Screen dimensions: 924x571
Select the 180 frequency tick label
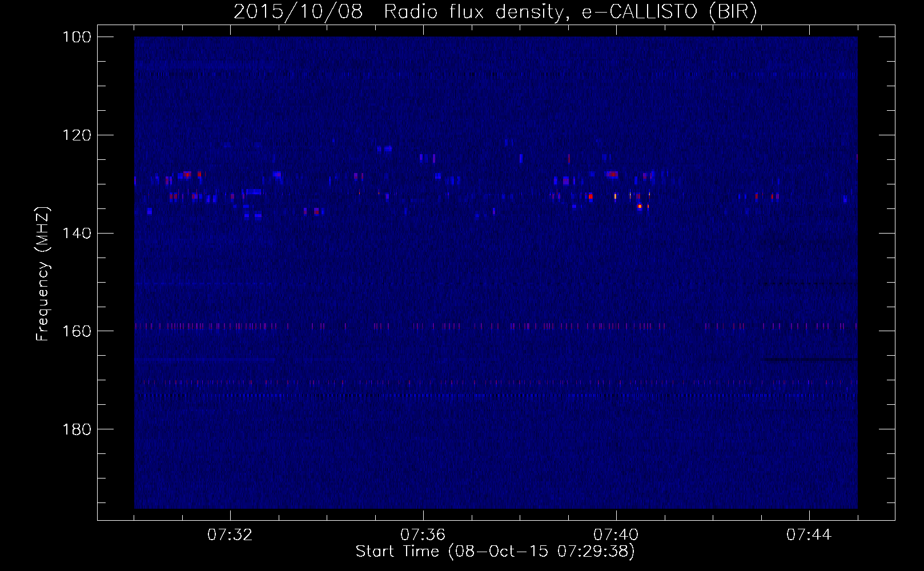click(x=76, y=429)
